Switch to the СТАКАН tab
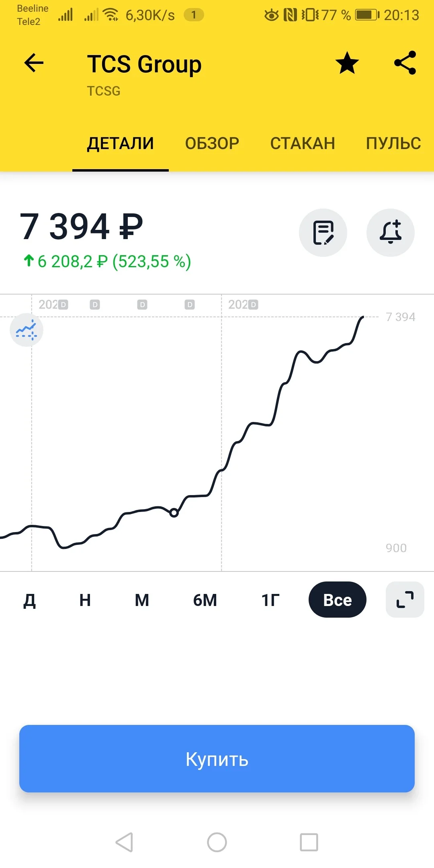This screenshot has width=434, height=868. (303, 143)
